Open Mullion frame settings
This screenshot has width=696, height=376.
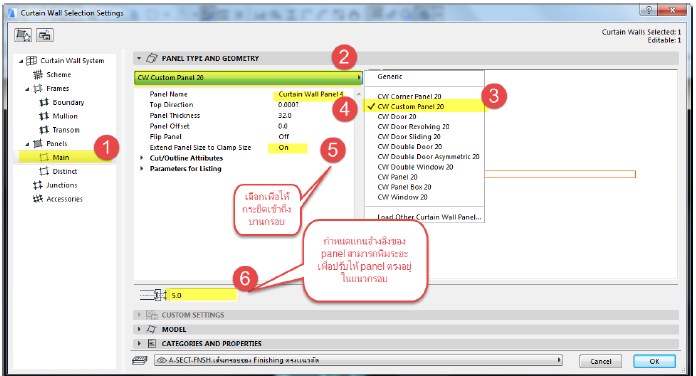[x=65, y=116]
